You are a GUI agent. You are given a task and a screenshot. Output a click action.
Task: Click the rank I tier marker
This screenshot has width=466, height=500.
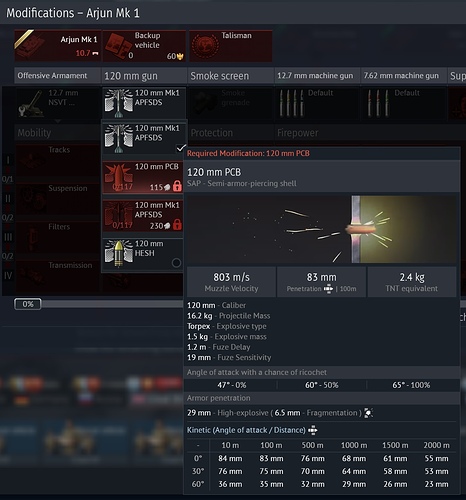(x=8, y=160)
